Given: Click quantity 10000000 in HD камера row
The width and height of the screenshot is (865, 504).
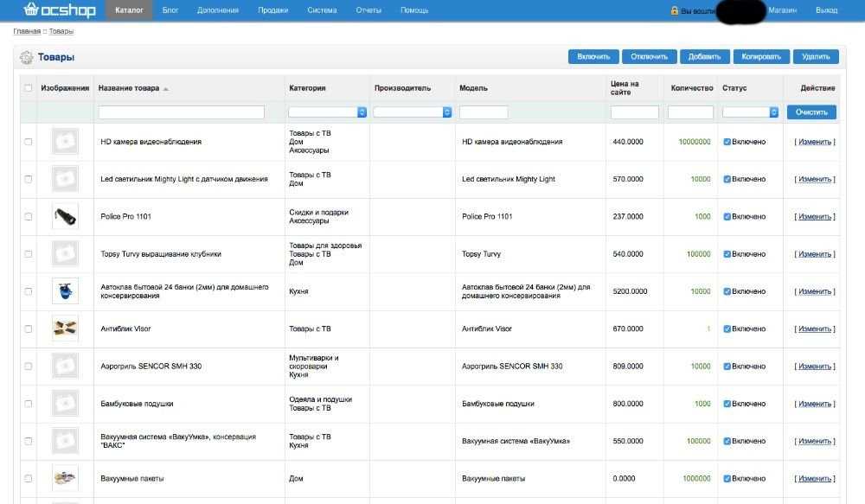Looking at the screenshot, I should (x=695, y=142).
